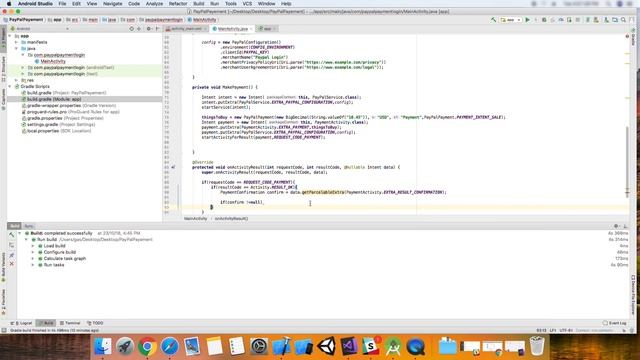Open Unity from the Dock
This screenshot has width=640, height=360.
tap(326, 347)
